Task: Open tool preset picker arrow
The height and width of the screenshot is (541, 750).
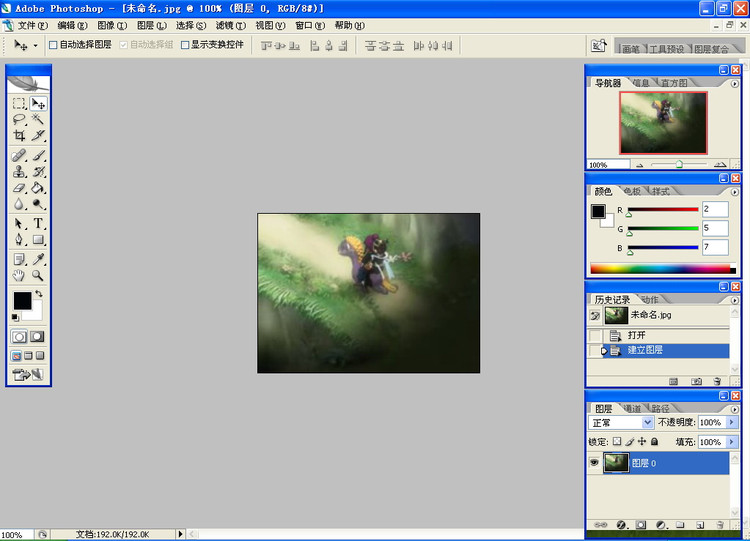Action: pyautogui.click(x=35, y=46)
